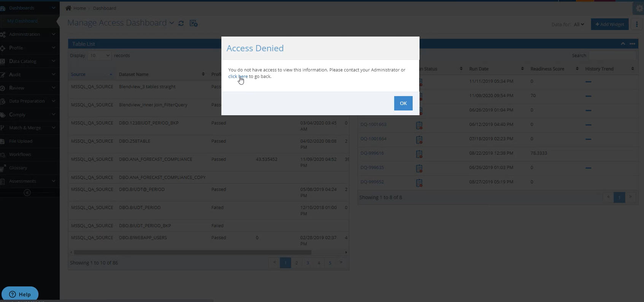Open the Display records count dropdown
Screen dimensions: 644x302
[x=99, y=56]
